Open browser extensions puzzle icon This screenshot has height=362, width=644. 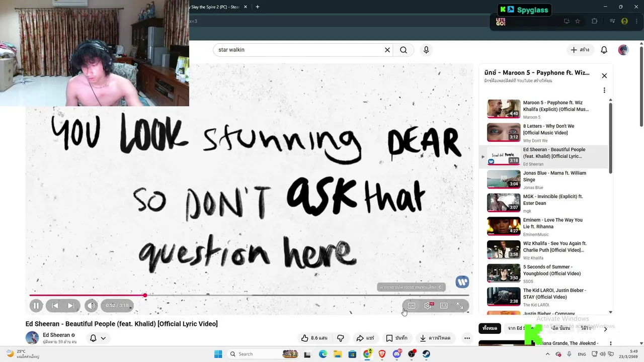pos(595,21)
